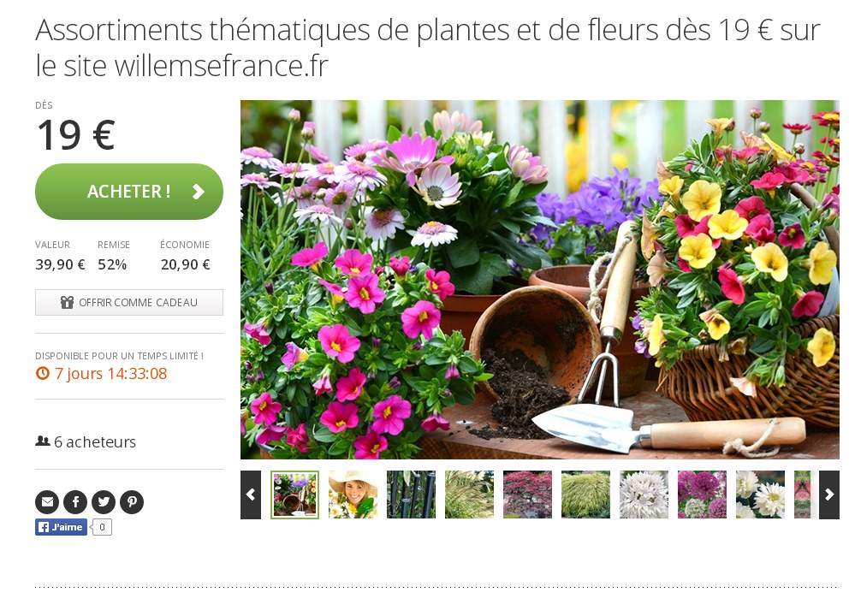Go to next thumbnails with right arrow

click(828, 495)
